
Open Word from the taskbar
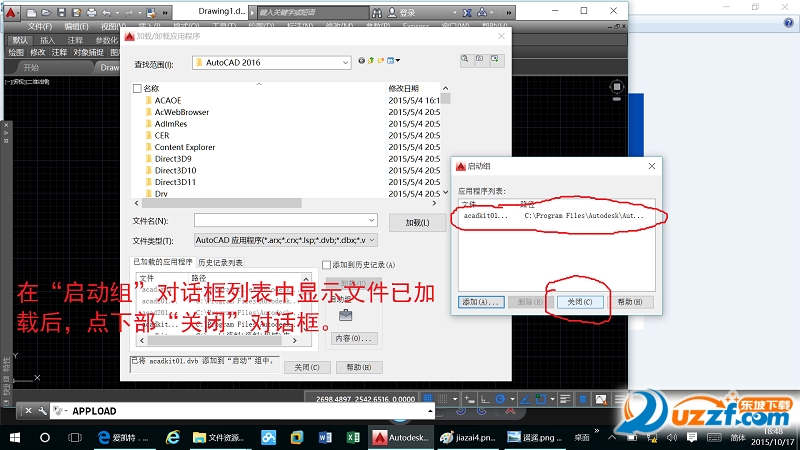pos(324,437)
